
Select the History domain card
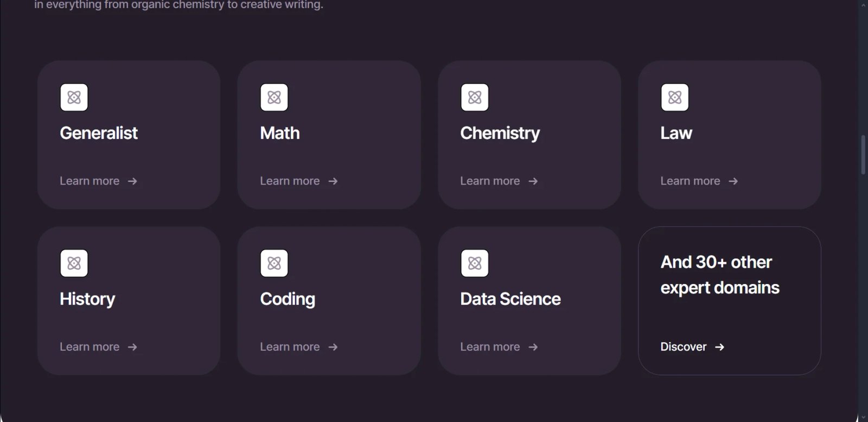(129, 300)
